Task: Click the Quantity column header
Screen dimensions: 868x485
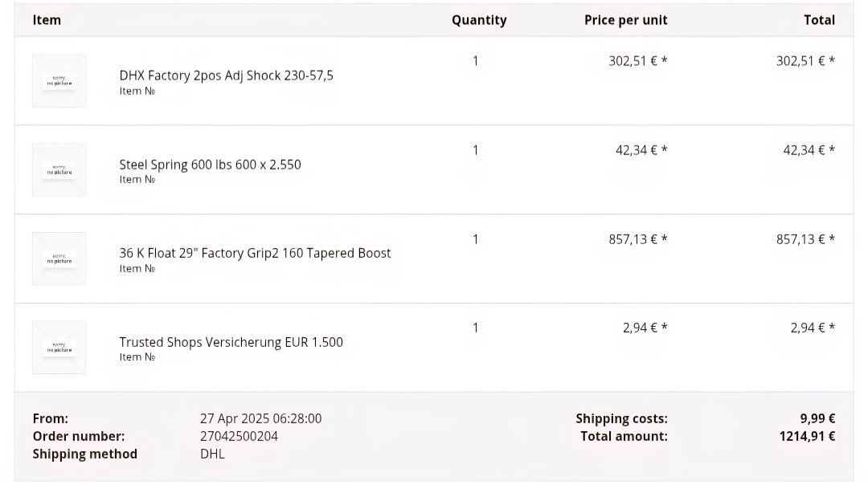Action: [479, 20]
